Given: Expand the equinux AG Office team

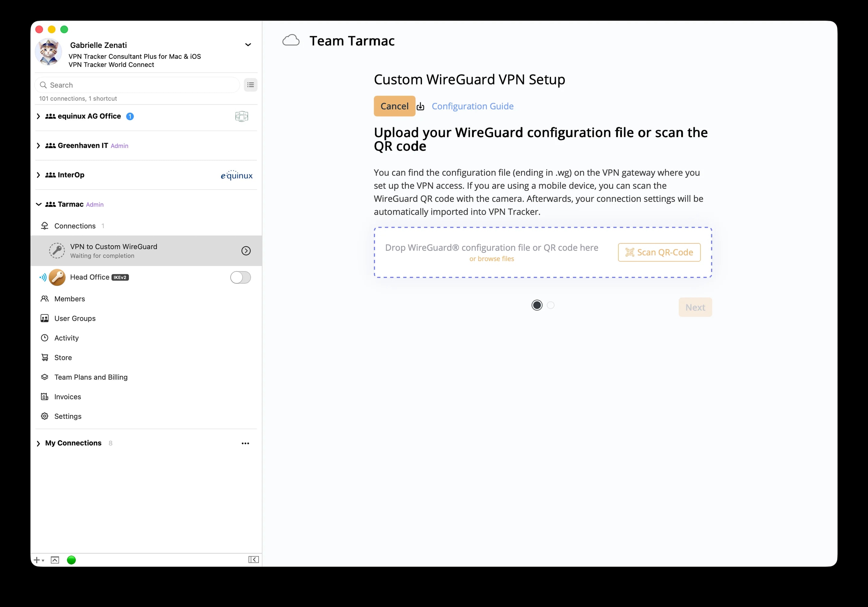Looking at the screenshot, I should tap(38, 116).
